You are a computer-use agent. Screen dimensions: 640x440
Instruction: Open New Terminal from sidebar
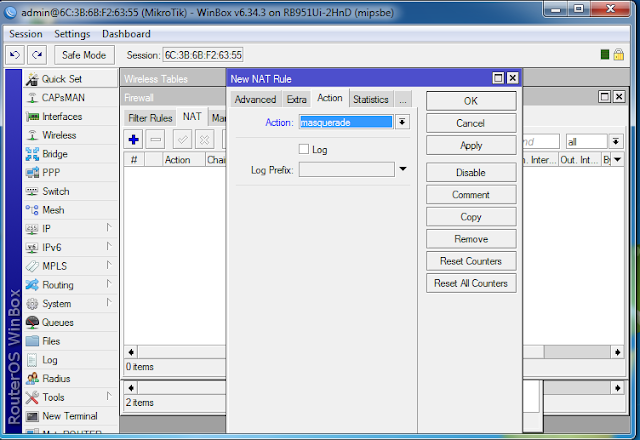70,416
